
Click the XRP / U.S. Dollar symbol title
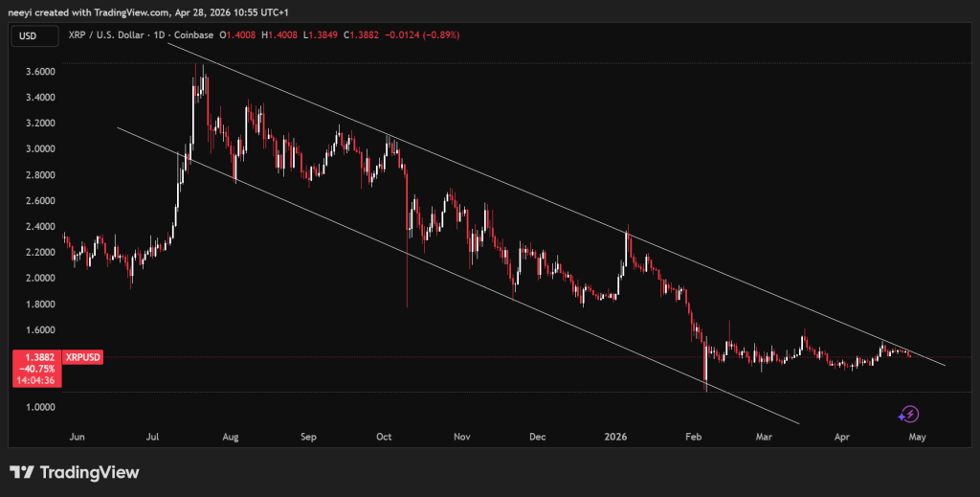coord(111,35)
